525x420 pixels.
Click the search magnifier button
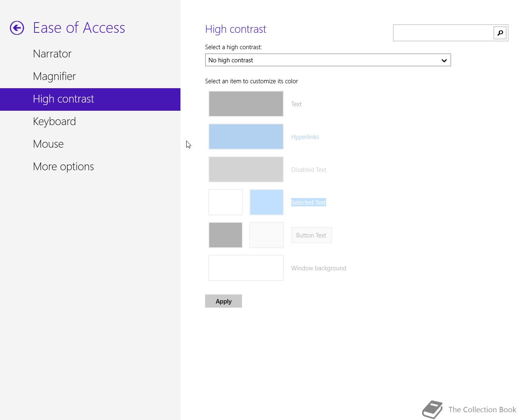[500, 33]
